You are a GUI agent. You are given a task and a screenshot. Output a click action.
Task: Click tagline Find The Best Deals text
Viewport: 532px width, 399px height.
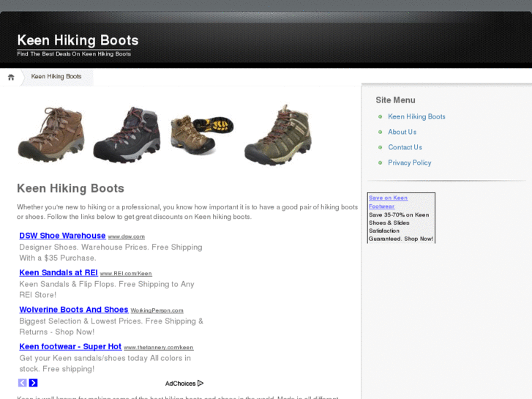(74, 54)
